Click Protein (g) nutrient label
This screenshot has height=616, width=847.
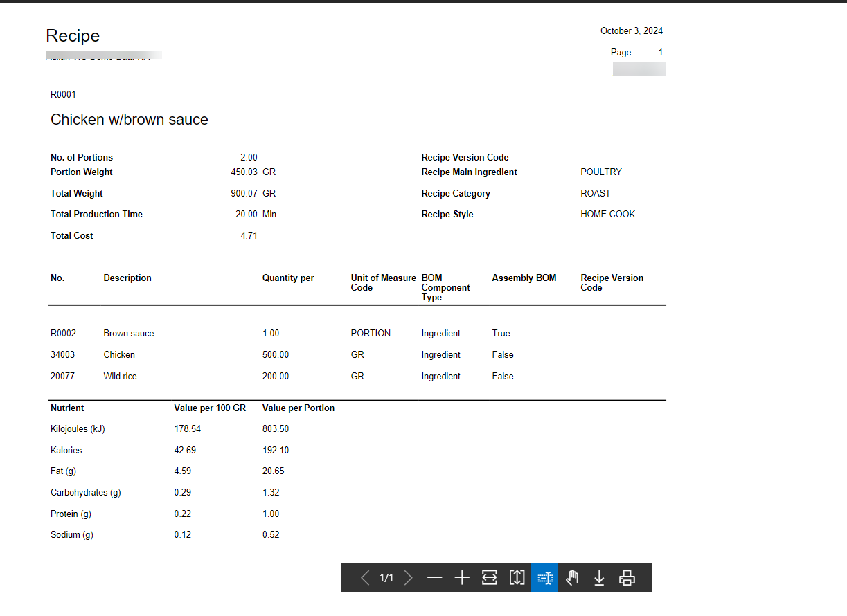(x=71, y=514)
